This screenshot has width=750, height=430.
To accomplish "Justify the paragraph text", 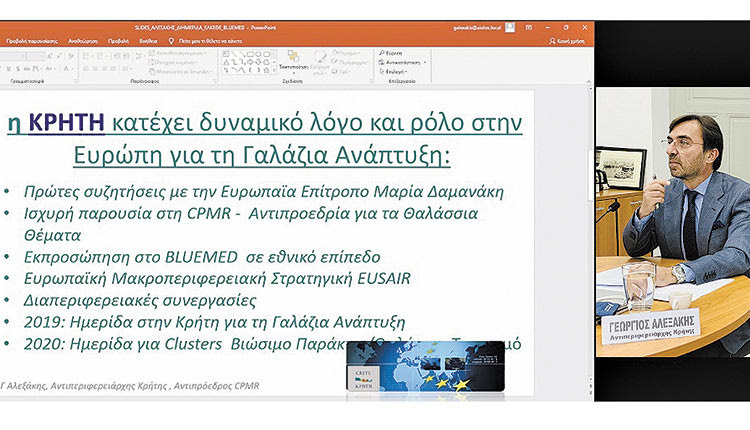I will [x=113, y=69].
